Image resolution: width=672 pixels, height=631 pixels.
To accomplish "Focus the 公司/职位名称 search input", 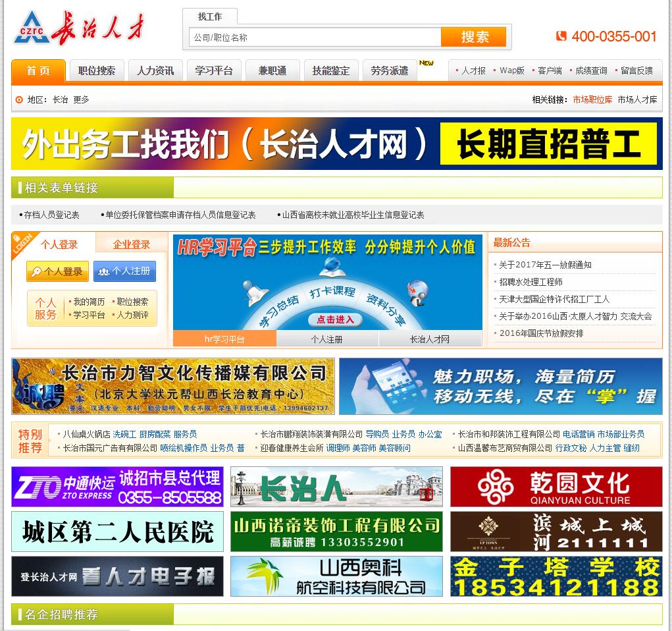I will pos(315,38).
